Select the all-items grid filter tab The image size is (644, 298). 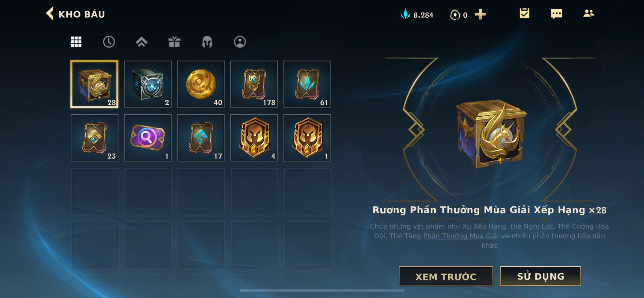pos(76,42)
